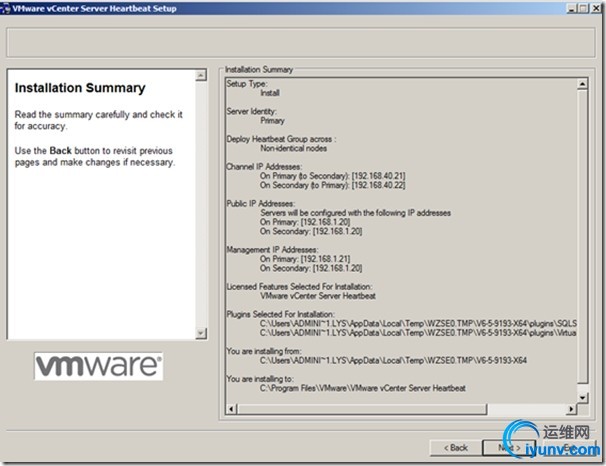Click the 'Use the Back button' paragraph
The width and height of the screenshot is (606, 466).
point(95,156)
